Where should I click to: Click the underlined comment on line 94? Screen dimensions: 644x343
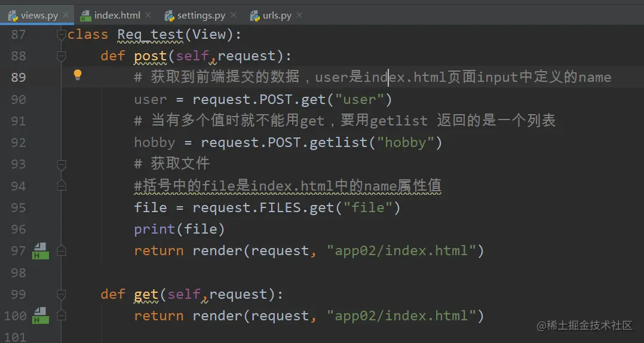(287, 186)
